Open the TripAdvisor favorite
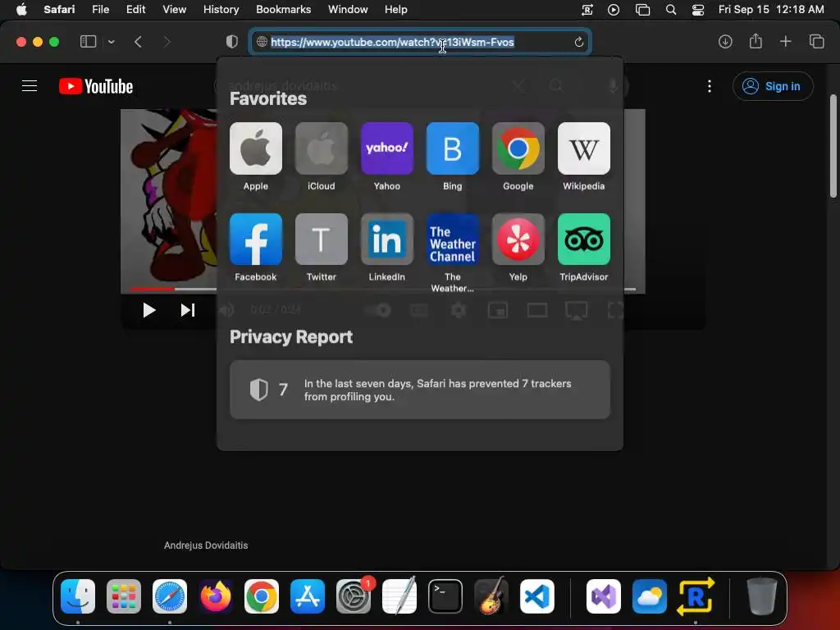The width and height of the screenshot is (840, 630). pos(584,239)
